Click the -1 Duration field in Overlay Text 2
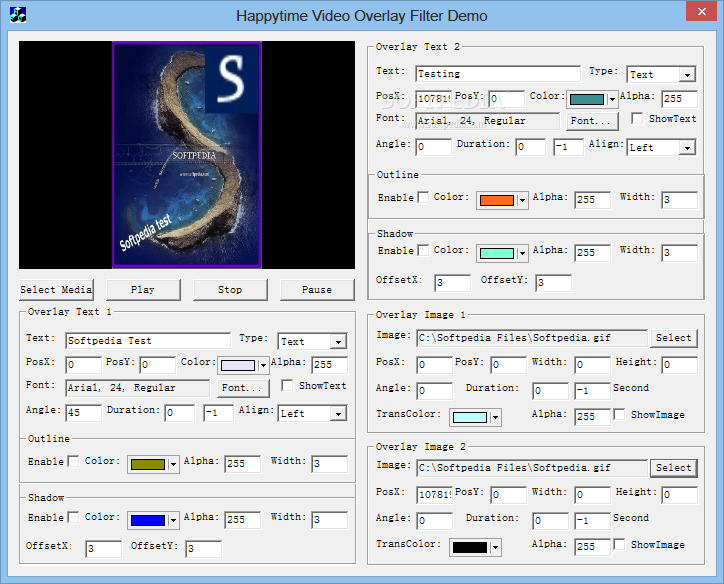Viewport: 724px width, 584px height. click(x=568, y=147)
